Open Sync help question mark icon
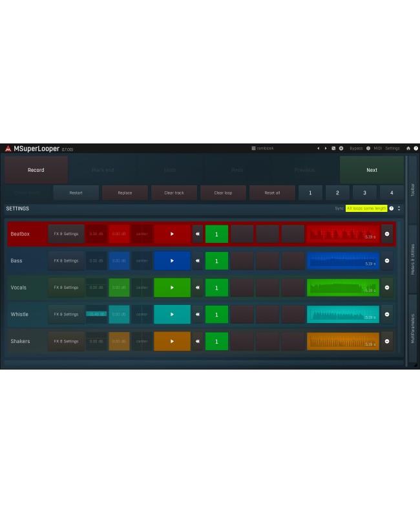 tap(391, 209)
